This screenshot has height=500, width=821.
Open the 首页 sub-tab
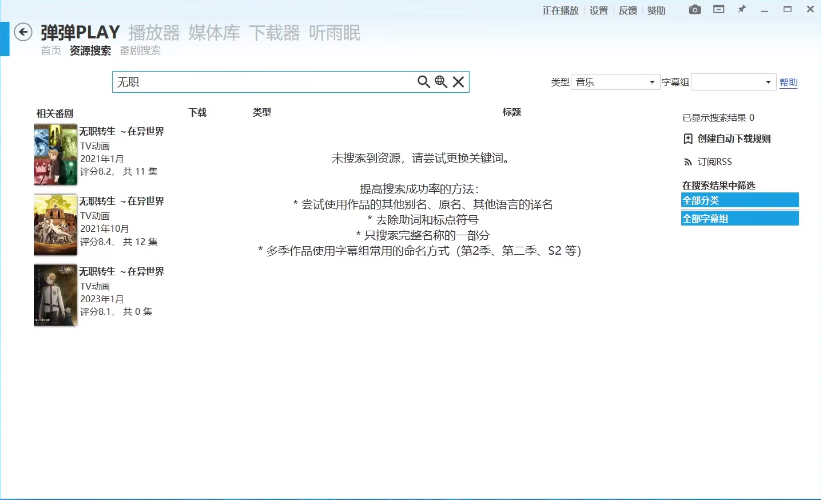51,51
